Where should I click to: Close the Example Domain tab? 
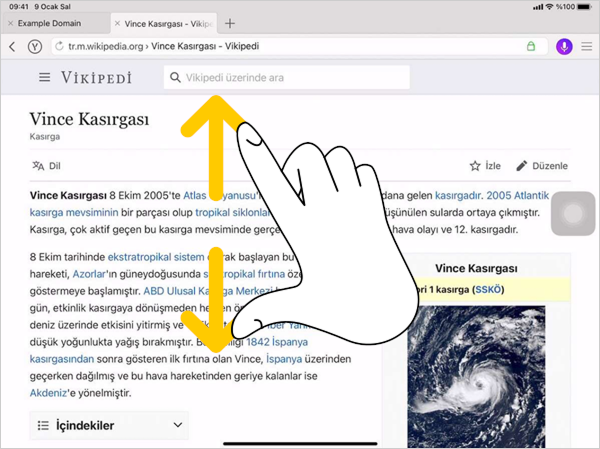(x=9, y=23)
